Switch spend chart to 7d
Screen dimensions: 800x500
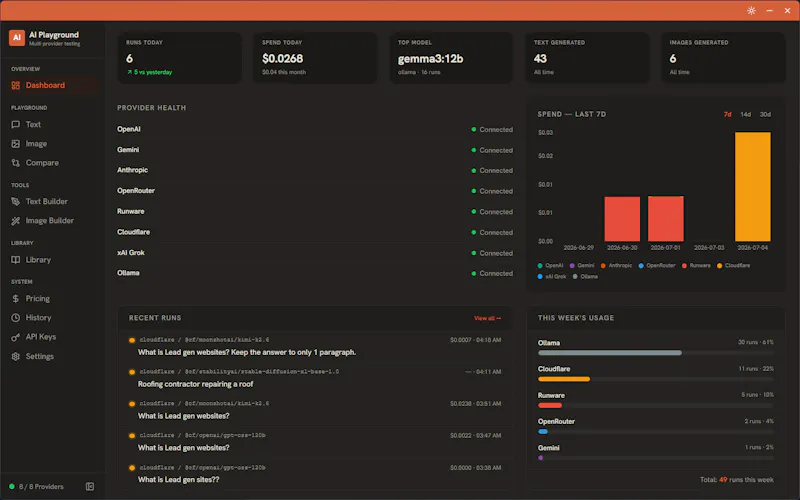[728, 114]
